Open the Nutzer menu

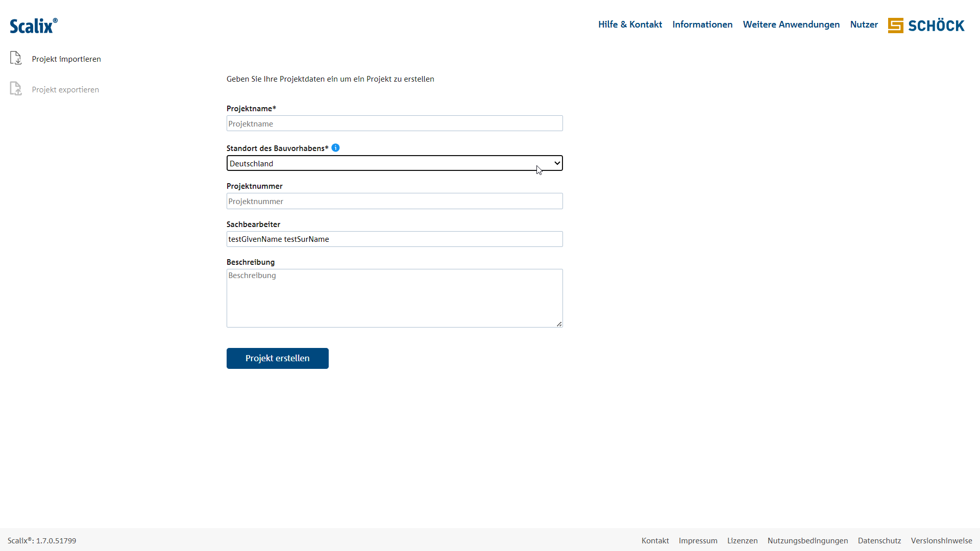pyautogui.click(x=864, y=24)
